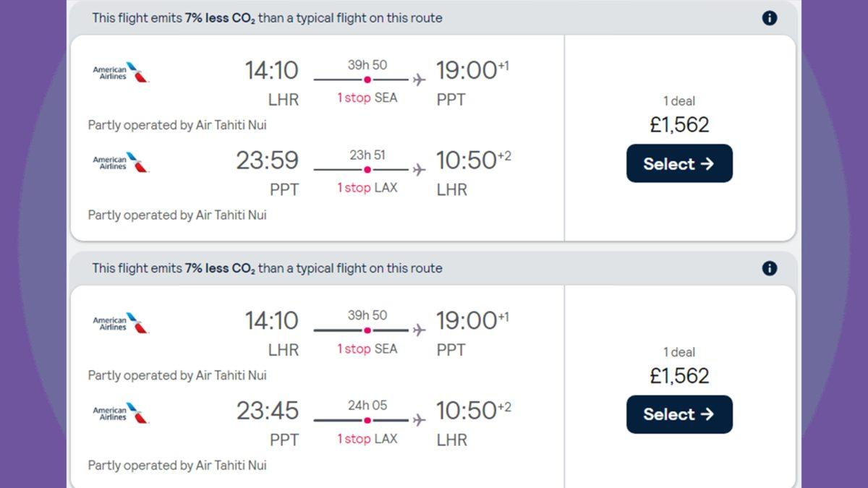Click '1 deal' label on the second card

(x=679, y=352)
